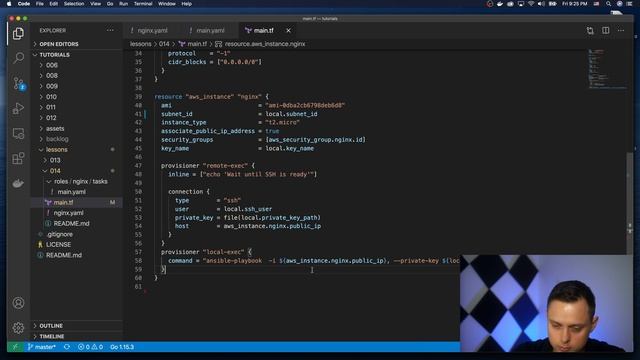Screen dimensions: 640x360
Task: Open the .gitignore file
Action: pos(60,234)
